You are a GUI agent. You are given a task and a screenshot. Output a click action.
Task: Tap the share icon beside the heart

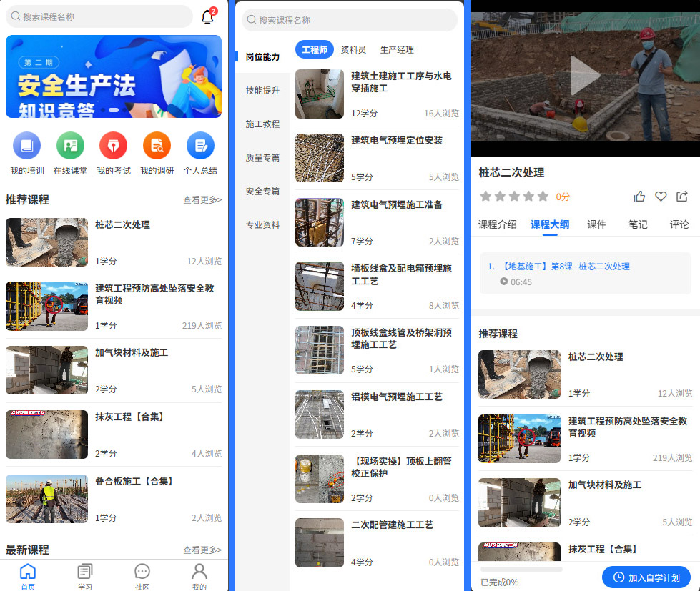coord(682,197)
